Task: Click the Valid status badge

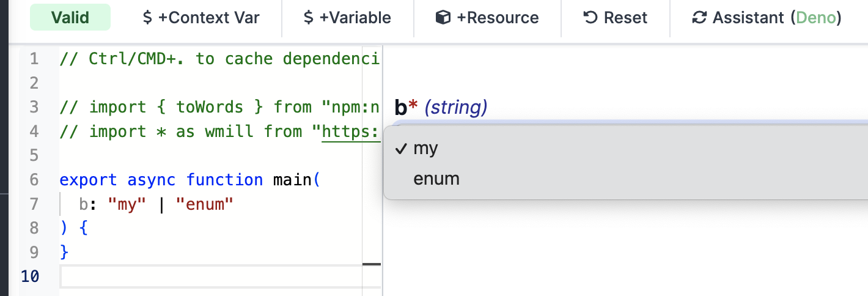Action: 70,17
